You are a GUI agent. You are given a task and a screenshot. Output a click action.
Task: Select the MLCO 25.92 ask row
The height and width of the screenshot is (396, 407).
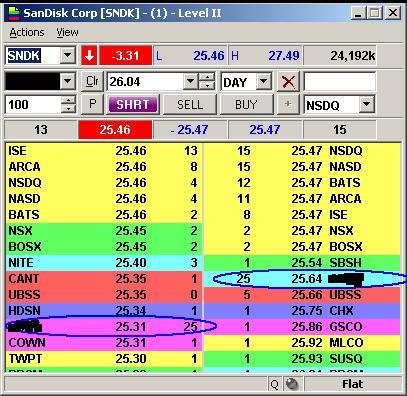[302, 343]
